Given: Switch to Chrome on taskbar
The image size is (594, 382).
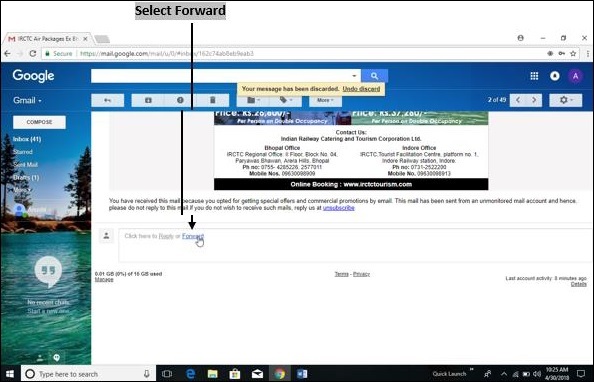Looking at the screenshot, I should 280,374.
